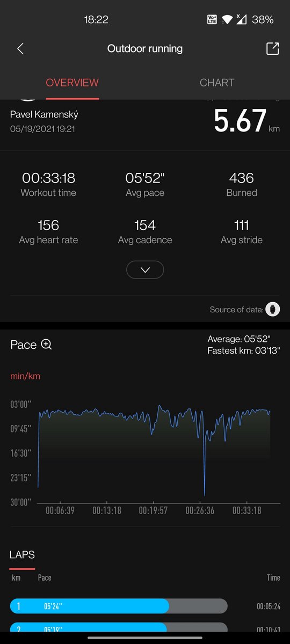Tap the Burned 436 calories stat
This screenshot has width=290, height=644.
tap(242, 185)
